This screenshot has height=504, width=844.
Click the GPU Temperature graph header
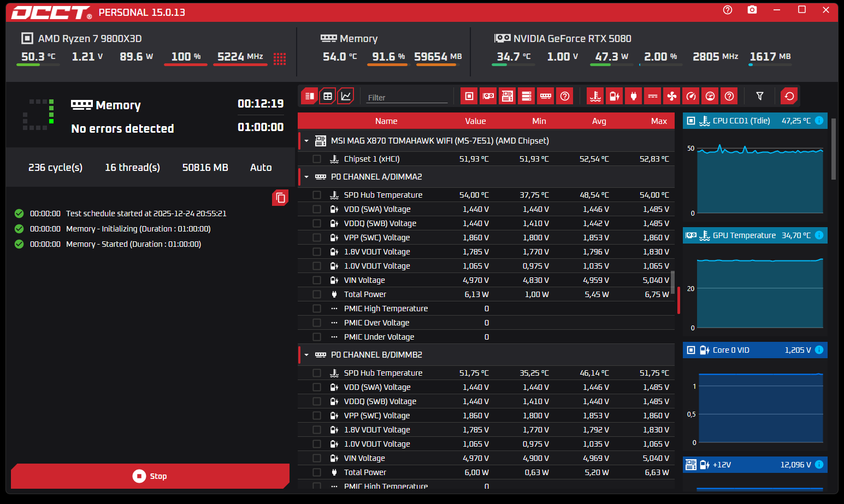coord(755,235)
